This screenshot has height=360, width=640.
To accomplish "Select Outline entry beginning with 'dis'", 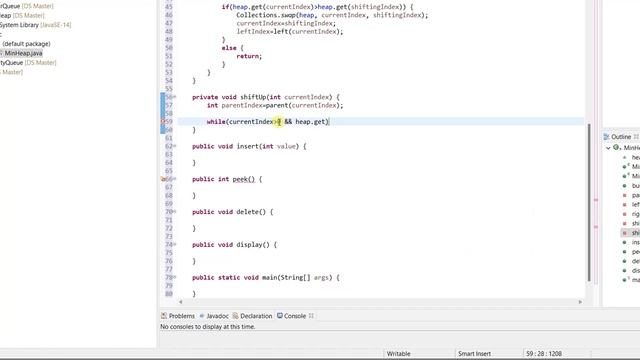I will [636, 270].
